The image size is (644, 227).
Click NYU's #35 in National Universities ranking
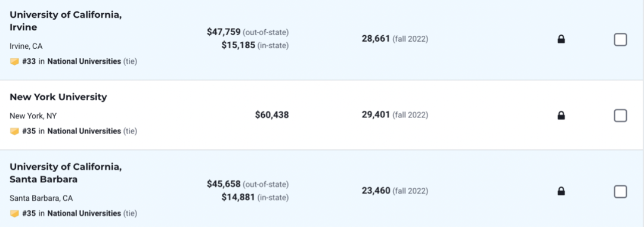pyautogui.click(x=80, y=131)
